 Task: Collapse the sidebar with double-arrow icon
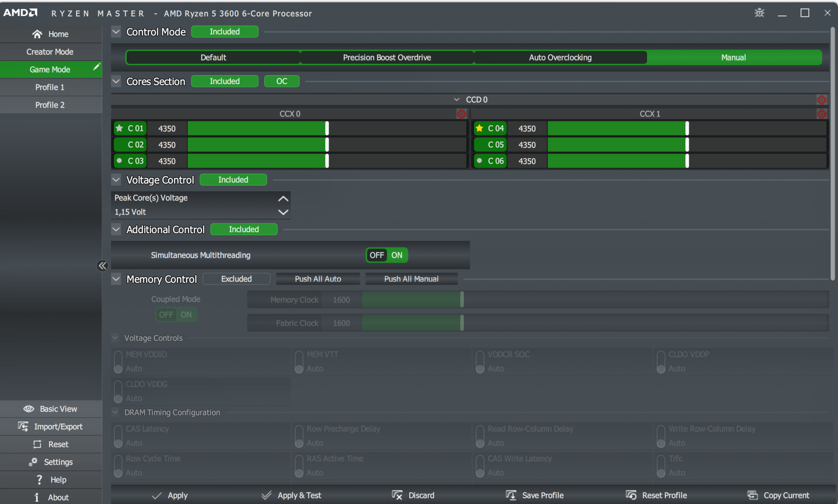tap(102, 265)
